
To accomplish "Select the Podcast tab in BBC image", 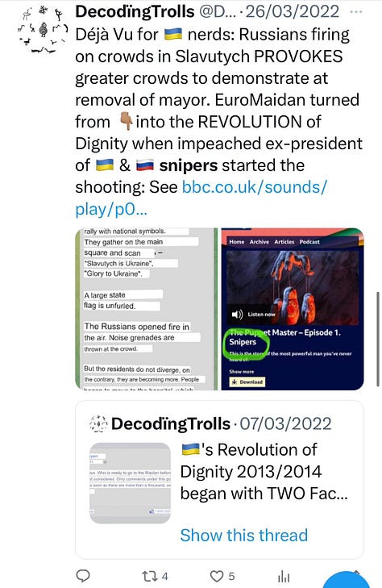I will coord(309,242).
